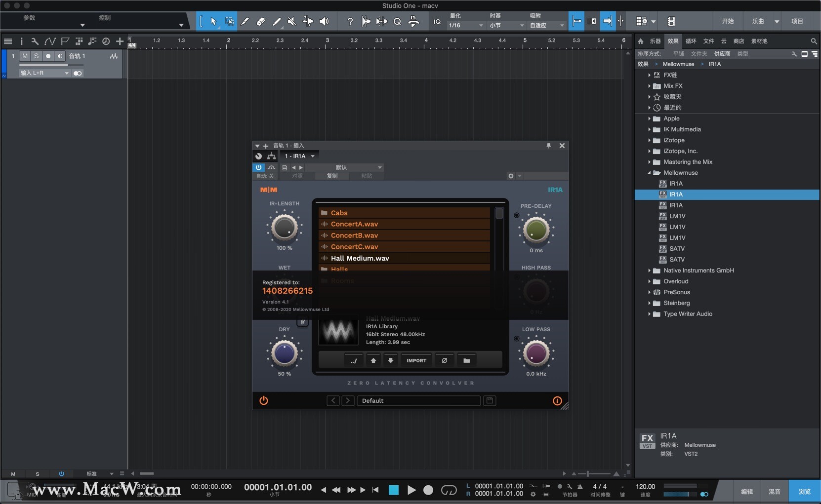Open the 小节 timebase dropdown

point(507,25)
